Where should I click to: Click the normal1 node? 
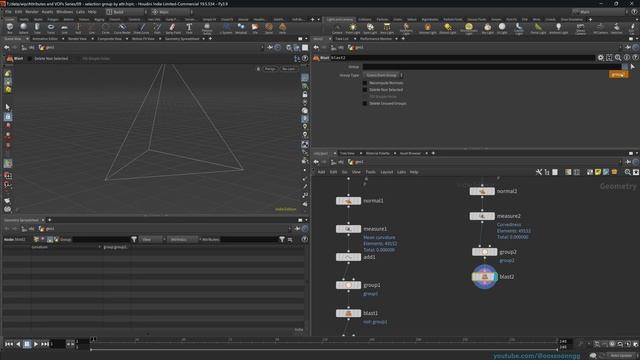coord(348,201)
